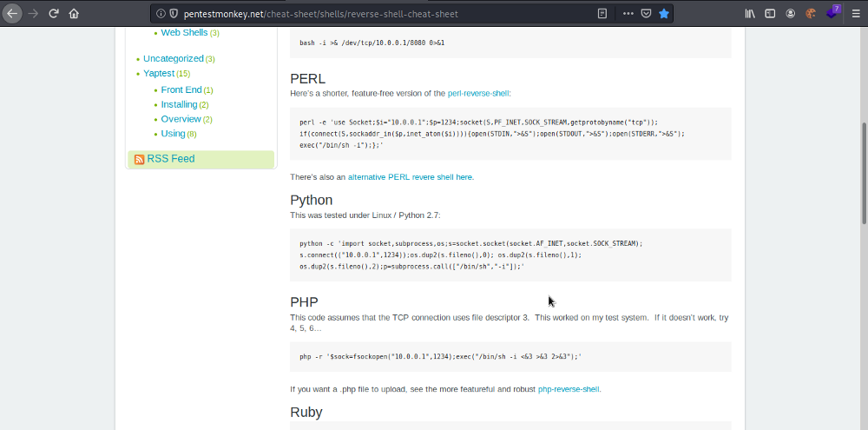
Task: Open the Yaptest category
Action: [x=159, y=73]
